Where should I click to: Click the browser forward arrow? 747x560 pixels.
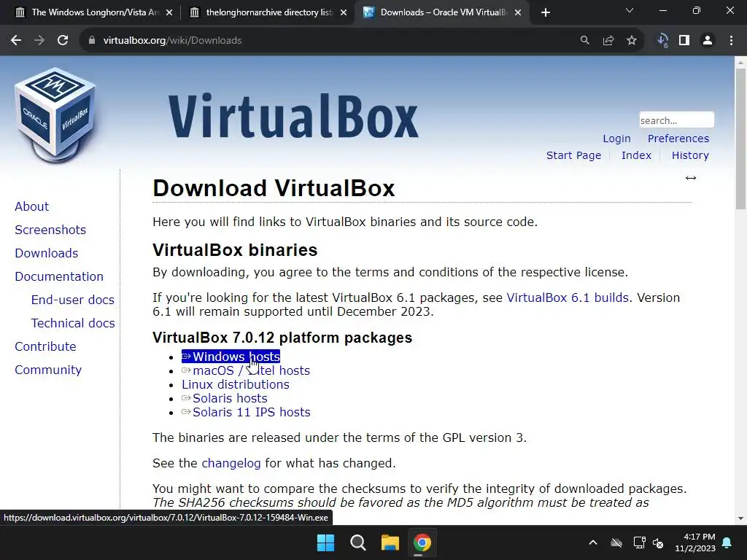coord(39,41)
